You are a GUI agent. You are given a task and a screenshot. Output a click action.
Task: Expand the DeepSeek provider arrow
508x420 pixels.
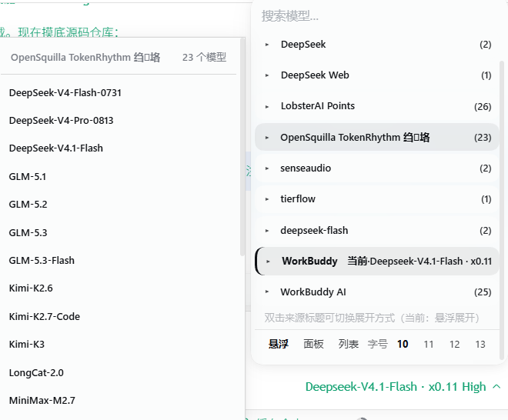pos(267,45)
